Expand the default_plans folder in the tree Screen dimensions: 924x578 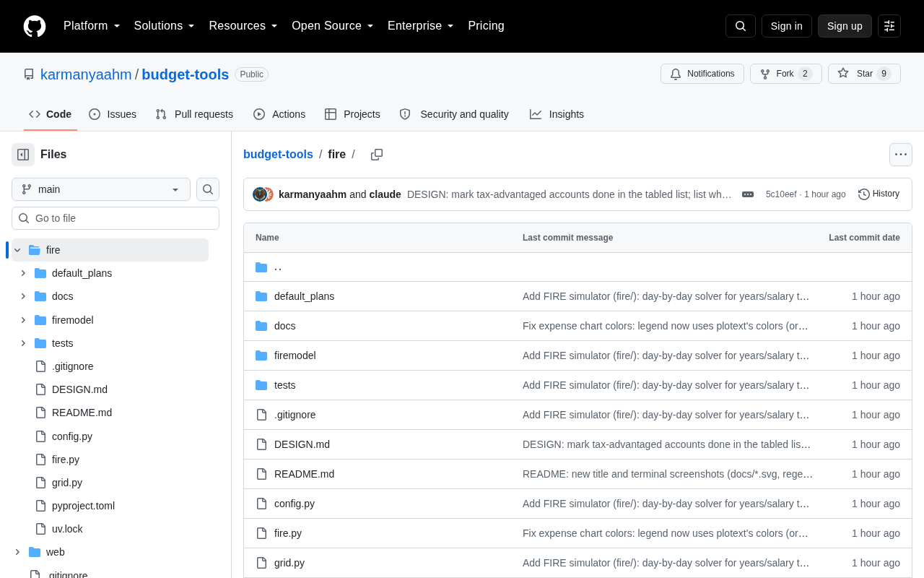pyautogui.click(x=23, y=273)
